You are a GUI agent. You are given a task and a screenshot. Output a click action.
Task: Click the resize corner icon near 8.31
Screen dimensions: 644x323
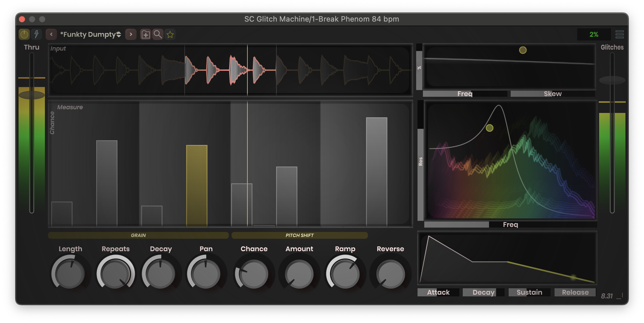(620, 296)
